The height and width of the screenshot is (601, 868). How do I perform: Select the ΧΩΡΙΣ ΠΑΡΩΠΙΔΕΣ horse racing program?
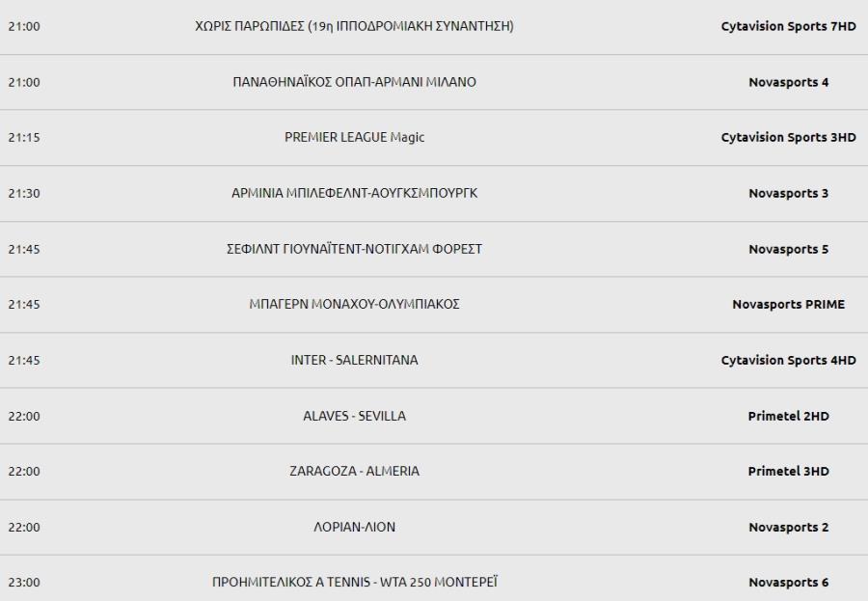[x=354, y=26]
